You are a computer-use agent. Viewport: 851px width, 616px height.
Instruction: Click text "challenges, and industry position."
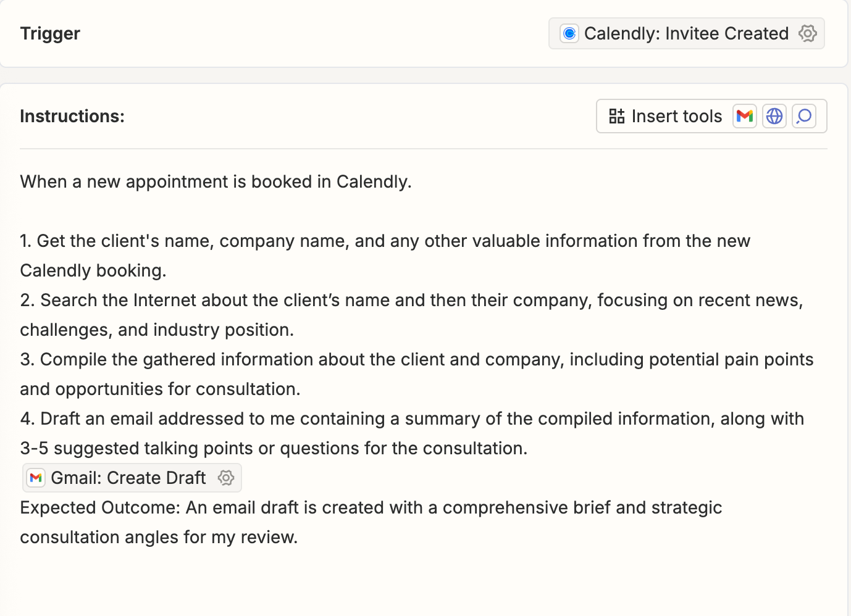pos(157,330)
